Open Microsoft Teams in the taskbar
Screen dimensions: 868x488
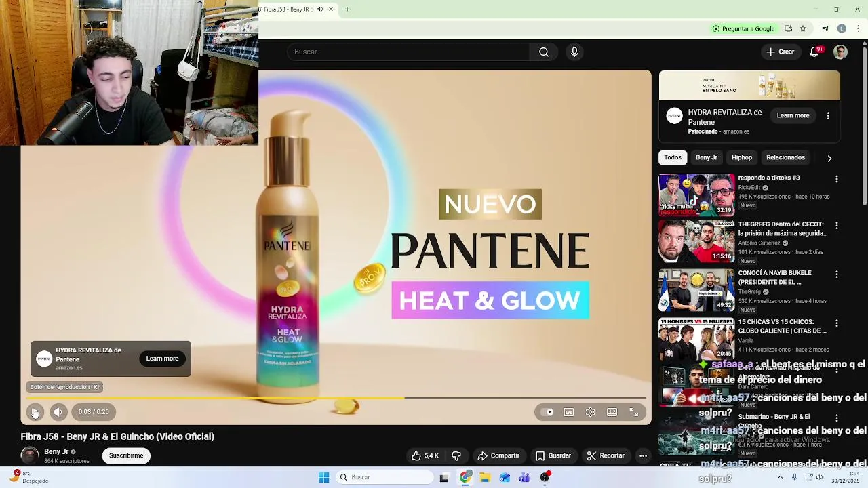(x=524, y=478)
